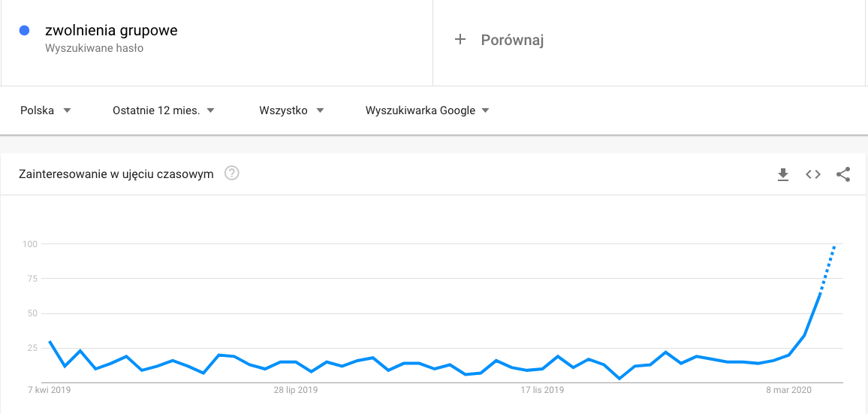Viewport: 868px width, 414px height.
Task: Click the blue dot next to zwolnienia grupowe
Action: tap(24, 31)
